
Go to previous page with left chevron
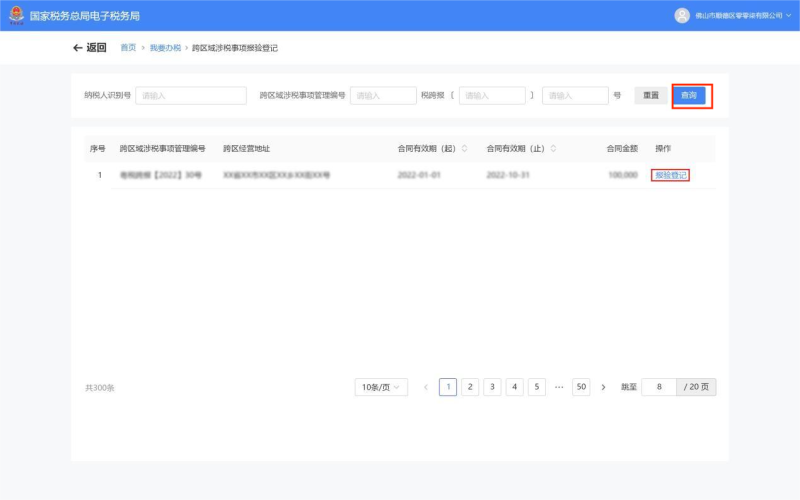pos(426,387)
